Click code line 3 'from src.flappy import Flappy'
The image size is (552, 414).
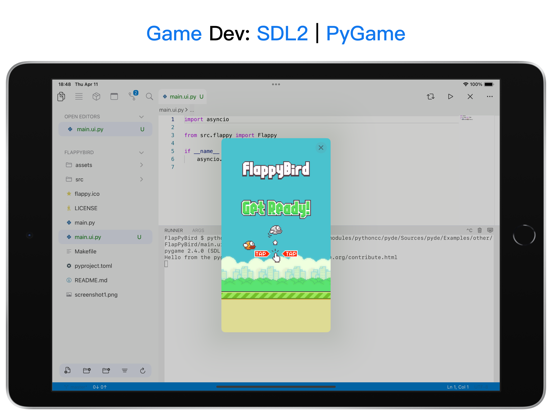point(231,135)
